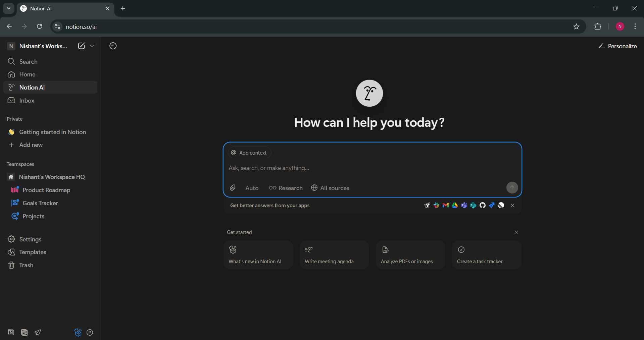The height and width of the screenshot is (340, 644).
Task: Toggle Auto mode in the chat input
Action: tap(251, 188)
